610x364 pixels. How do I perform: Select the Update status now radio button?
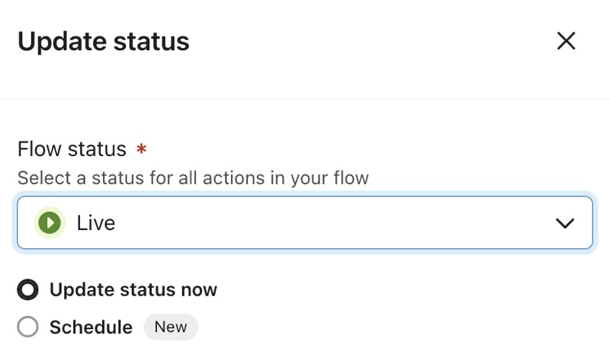click(28, 289)
